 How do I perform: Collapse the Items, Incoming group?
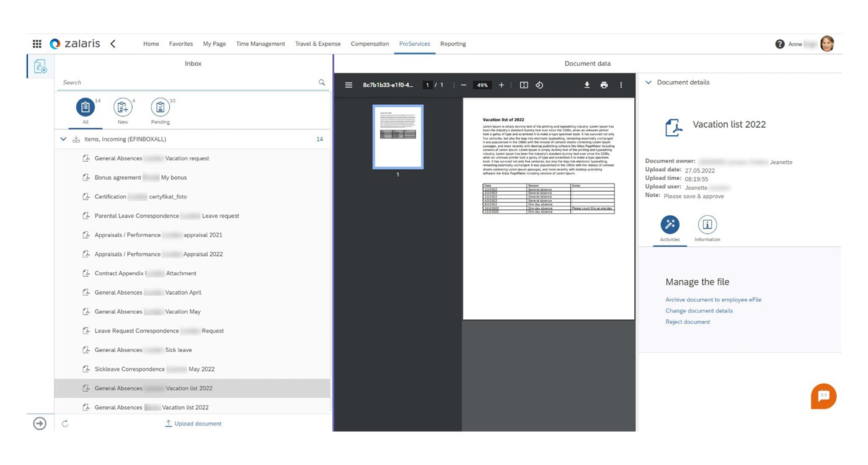63,139
